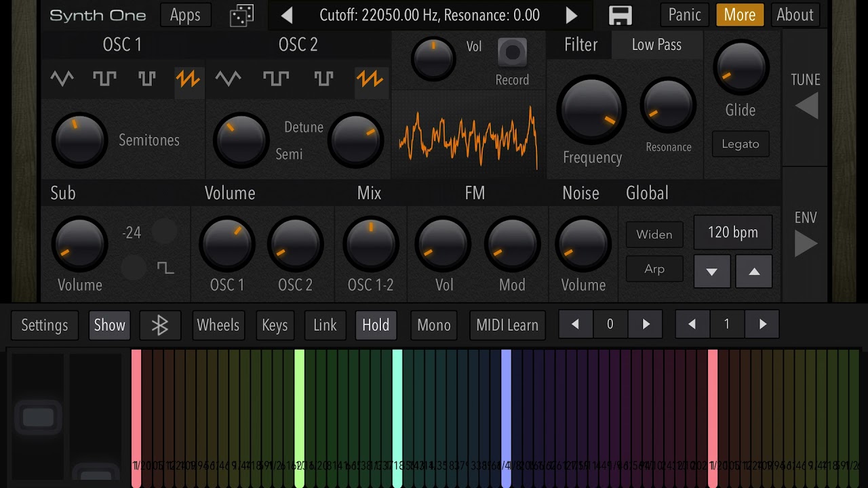The height and width of the screenshot is (488, 868).
Task: Go to next preset arrow
Action: (572, 15)
